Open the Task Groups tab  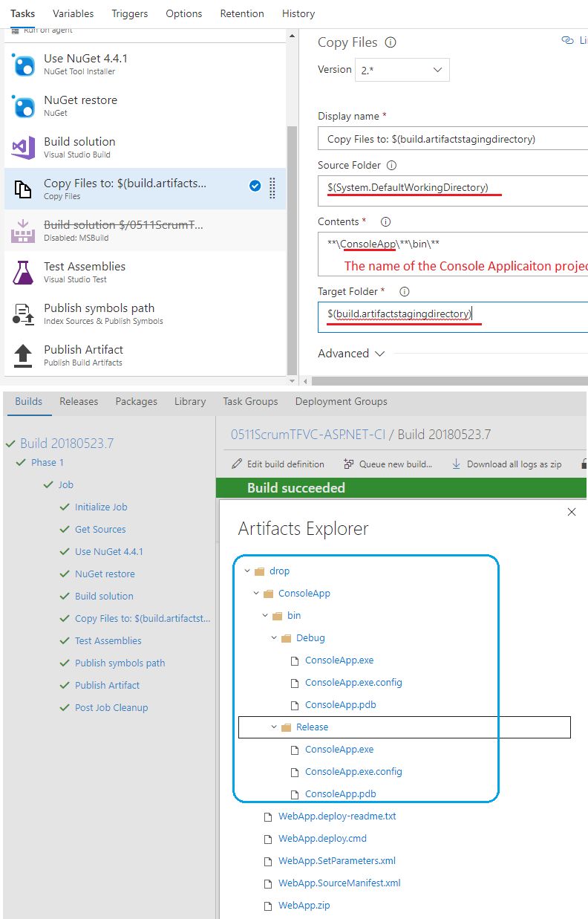point(250,401)
